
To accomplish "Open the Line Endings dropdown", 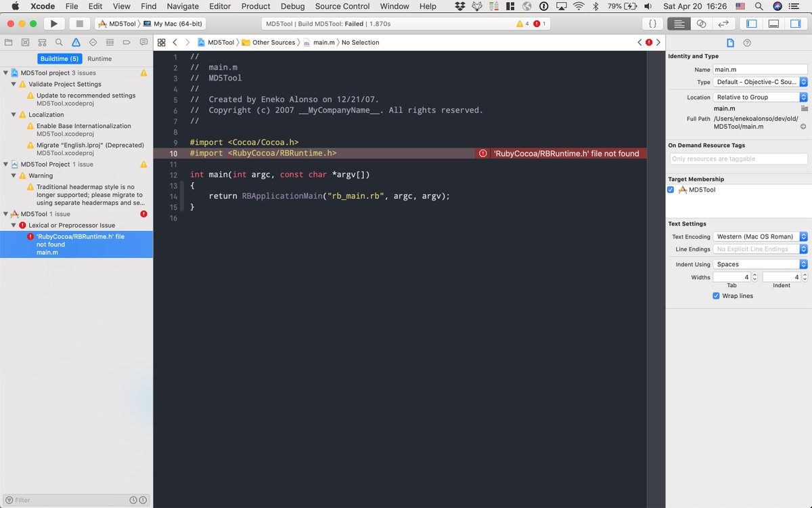I will coord(761,249).
